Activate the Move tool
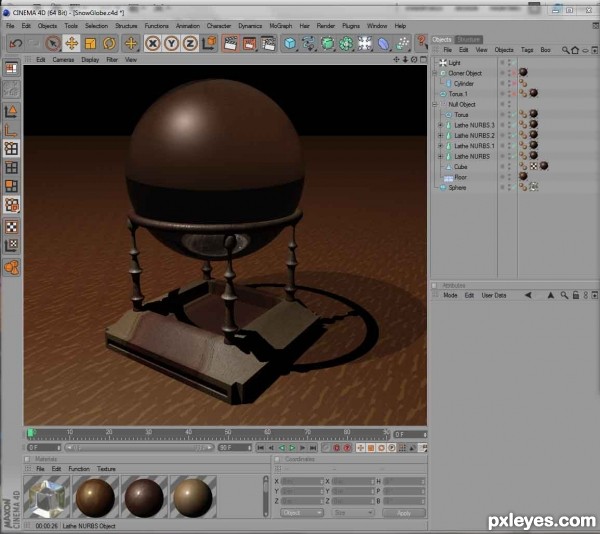Image resolution: width=600 pixels, height=534 pixels. (72, 43)
